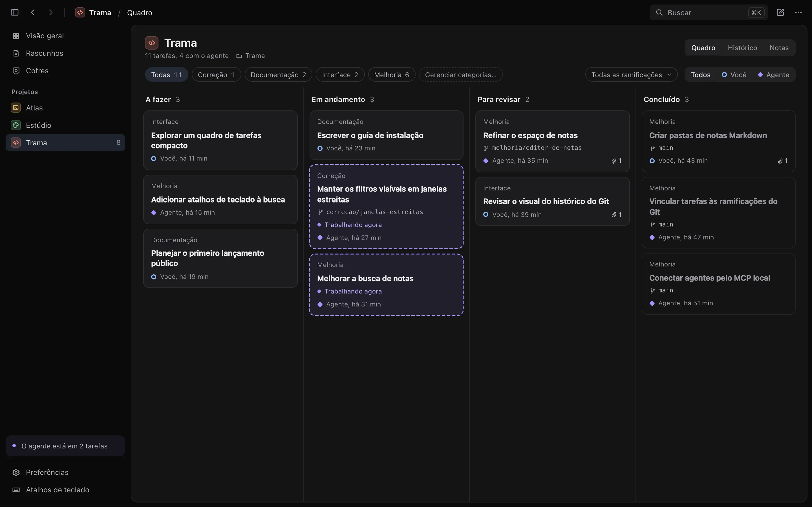
Task: Expand the Todas as ramificações dropdown
Action: (x=631, y=75)
